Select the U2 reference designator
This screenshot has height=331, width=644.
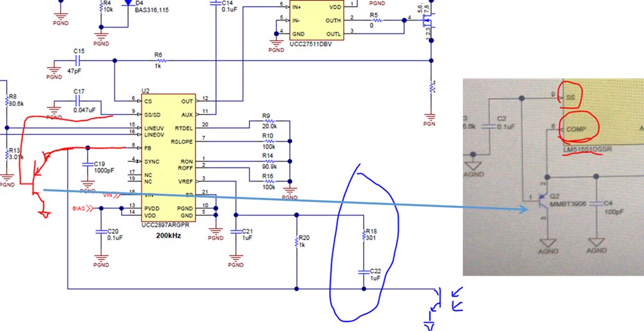click(x=145, y=90)
